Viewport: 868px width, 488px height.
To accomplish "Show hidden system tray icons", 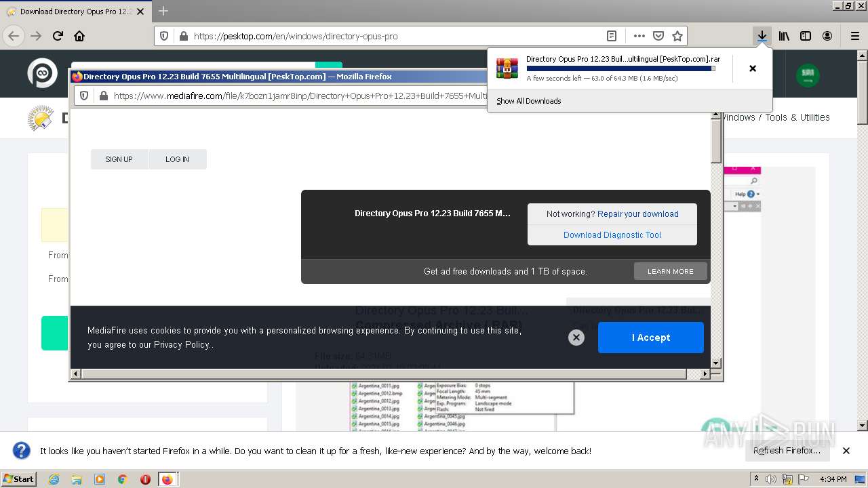I will point(757,479).
